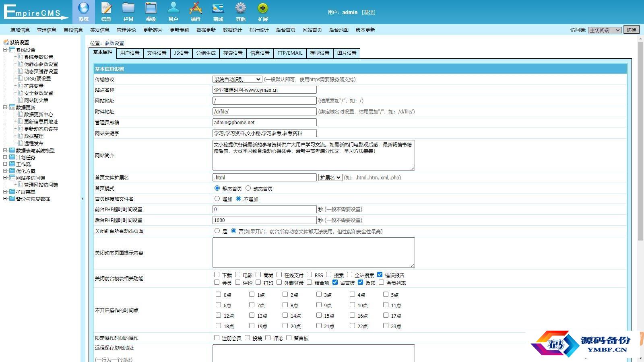The image size is (644, 362).
Task: Expand the 计划任务 tree node
Action: click(x=5, y=157)
